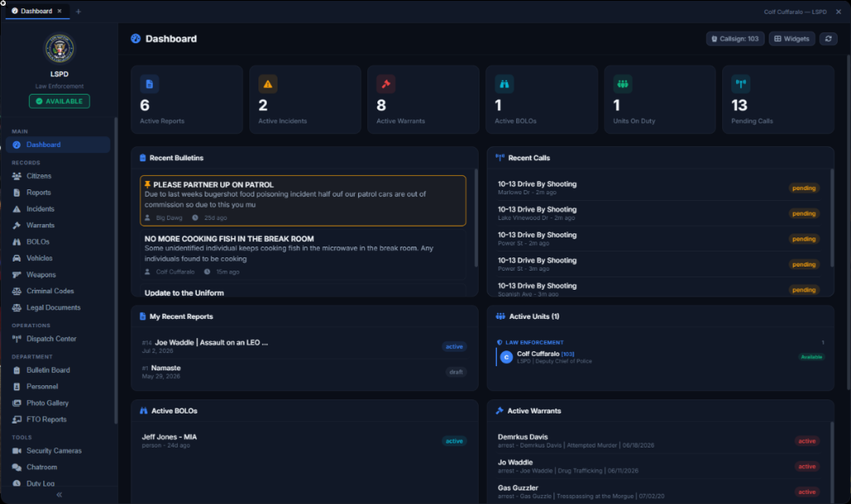Click the Recent Calls panel header
Viewport: 851px width, 504px height.
661,158
